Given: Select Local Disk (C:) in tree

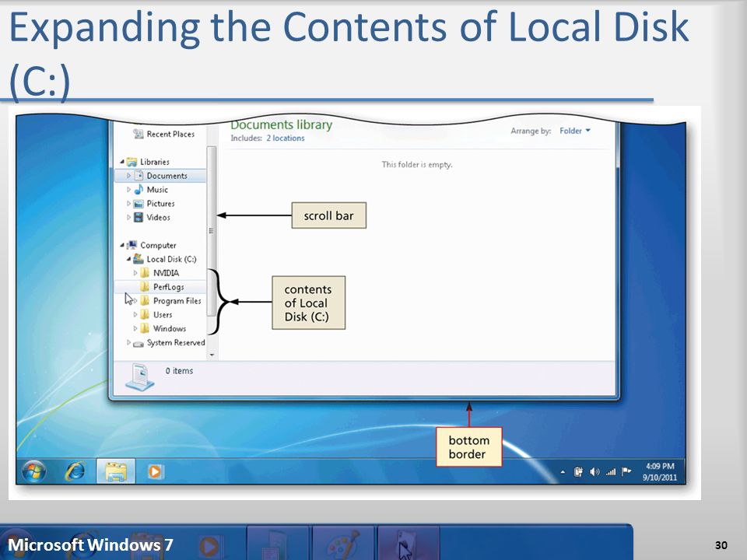Looking at the screenshot, I should (x=171, y=259).
